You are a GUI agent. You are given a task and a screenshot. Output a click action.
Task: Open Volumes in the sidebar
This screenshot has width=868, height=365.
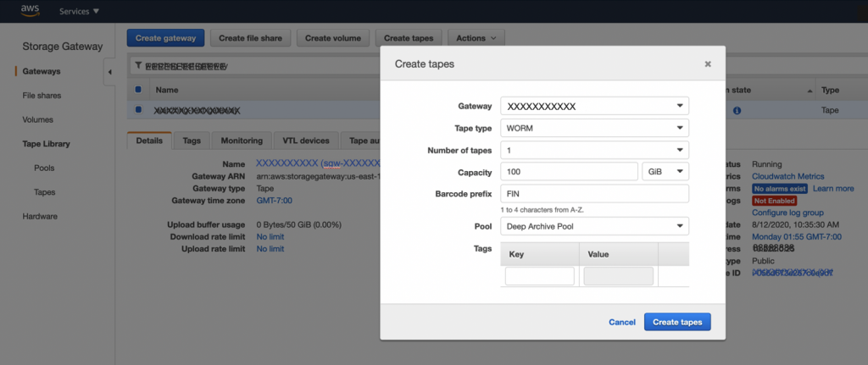(37, 119)
